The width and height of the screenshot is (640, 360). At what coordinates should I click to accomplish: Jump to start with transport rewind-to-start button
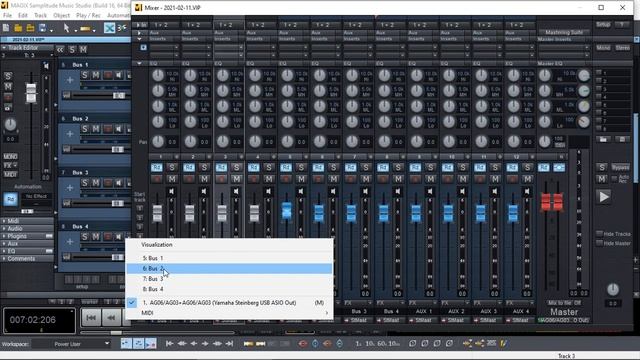91,318
